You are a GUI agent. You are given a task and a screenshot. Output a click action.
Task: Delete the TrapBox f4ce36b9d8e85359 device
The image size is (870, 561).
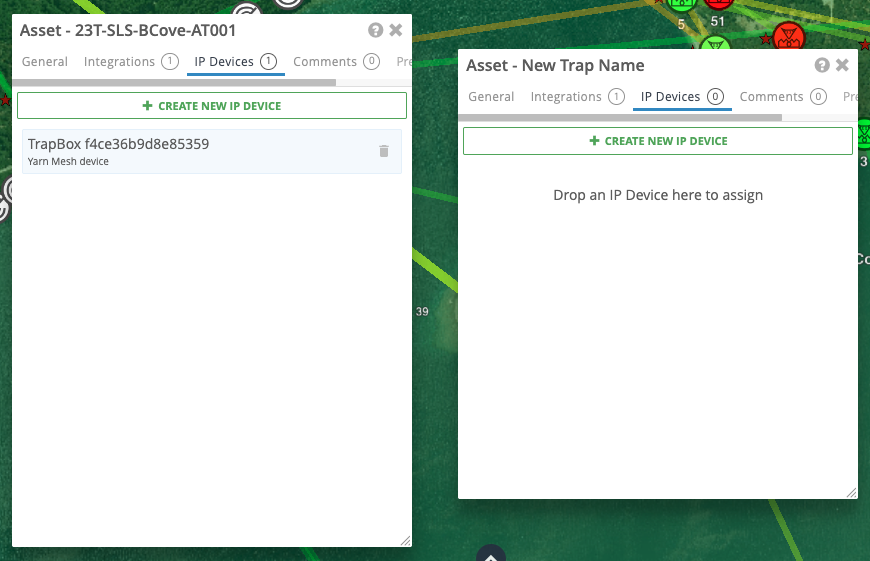(383, 151)
